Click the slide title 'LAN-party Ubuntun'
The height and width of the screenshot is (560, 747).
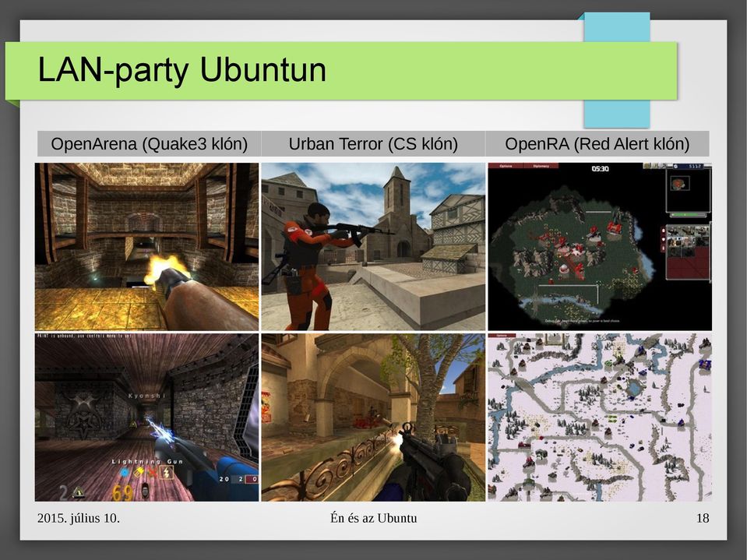click(181, 70)
